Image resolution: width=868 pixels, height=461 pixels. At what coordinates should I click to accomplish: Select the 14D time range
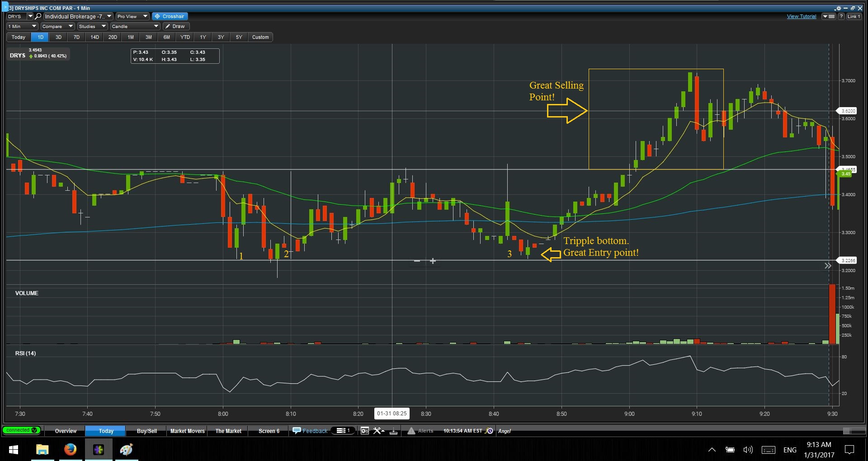click(x=94, y=37)
